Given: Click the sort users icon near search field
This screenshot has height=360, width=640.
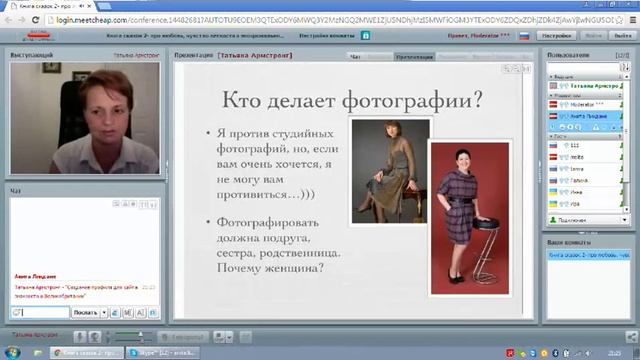Looking at the screenshot, I should click(624, 67).
